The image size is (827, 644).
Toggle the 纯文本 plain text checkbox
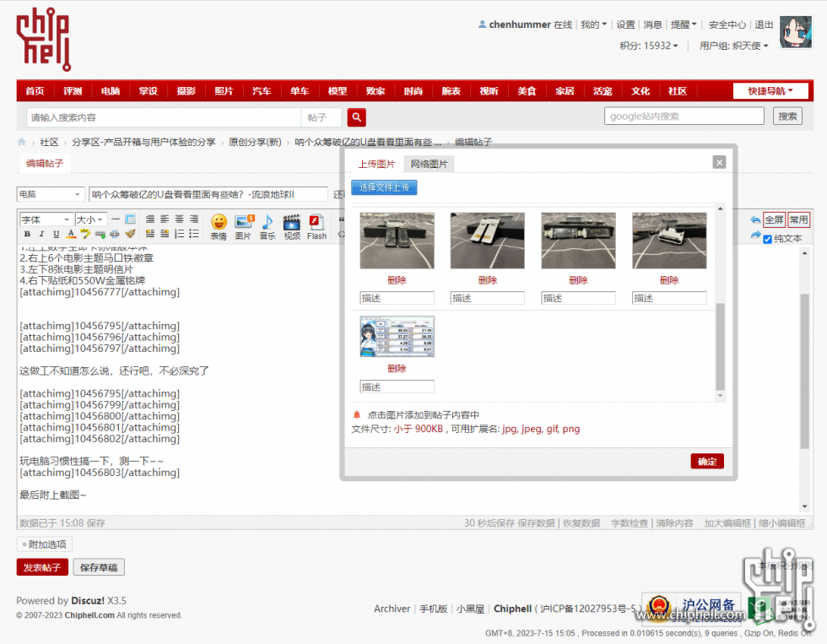tap(767, 239)
